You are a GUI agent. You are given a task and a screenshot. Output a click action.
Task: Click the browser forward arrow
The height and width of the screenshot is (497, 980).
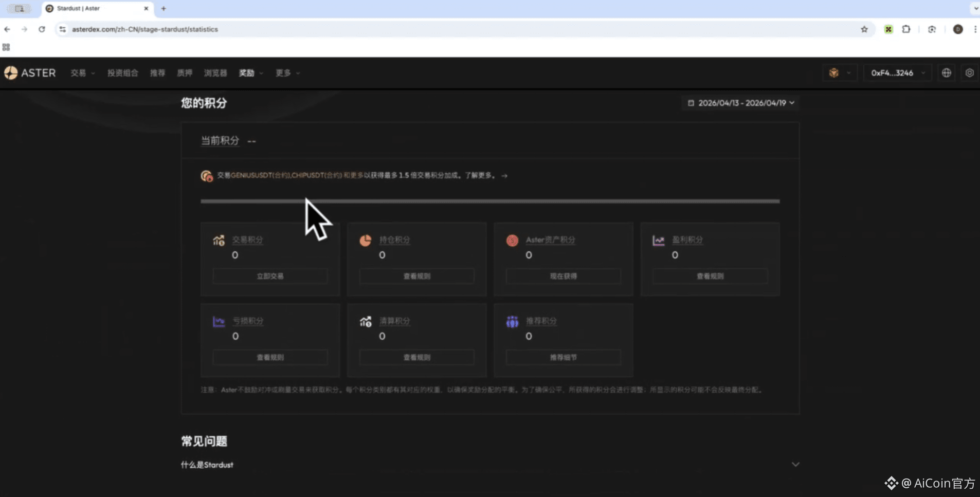(x=24, y=29)
